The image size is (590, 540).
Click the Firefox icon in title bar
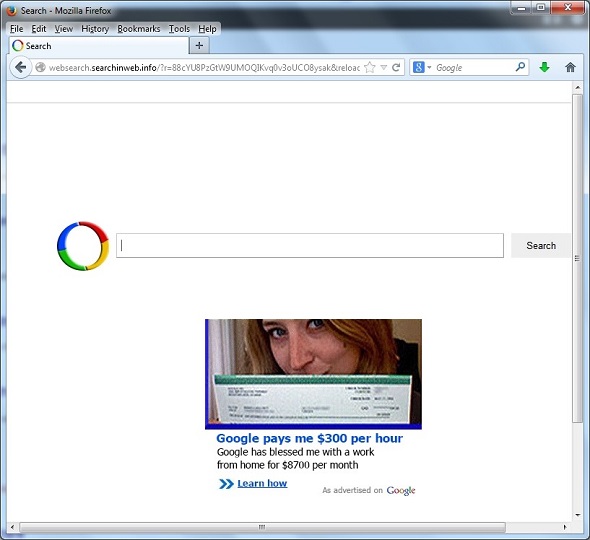point(11,11)
